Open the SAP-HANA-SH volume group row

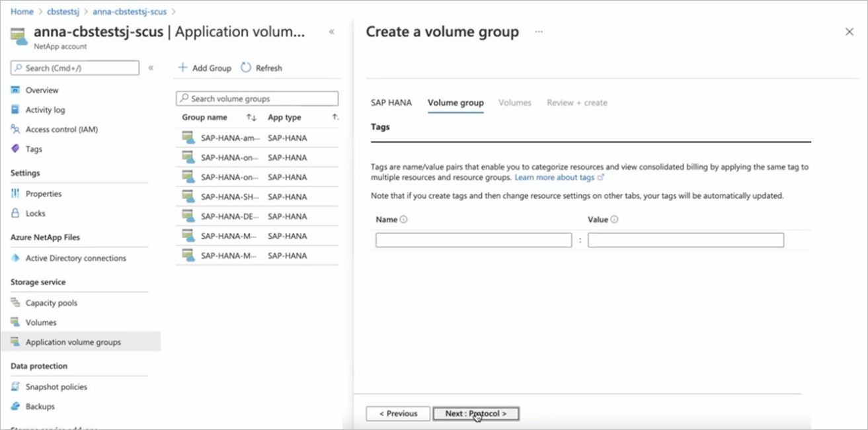[257, 196]
